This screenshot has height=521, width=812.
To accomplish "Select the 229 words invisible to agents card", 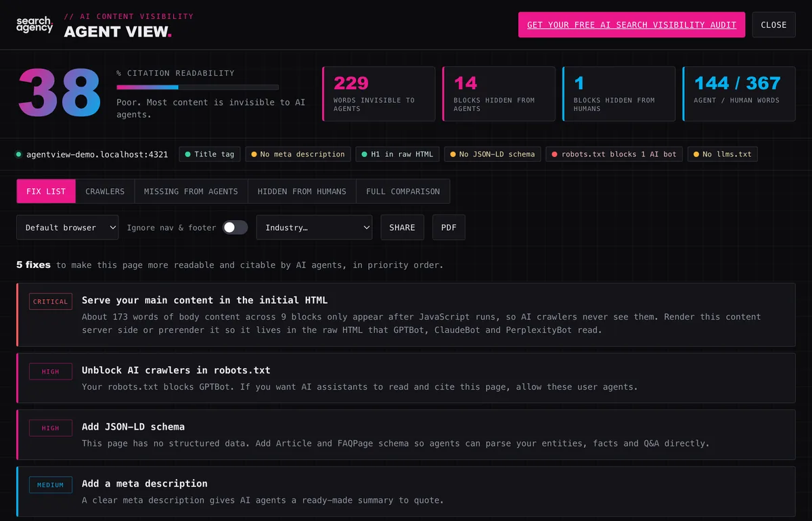I will tap(379, 93).
